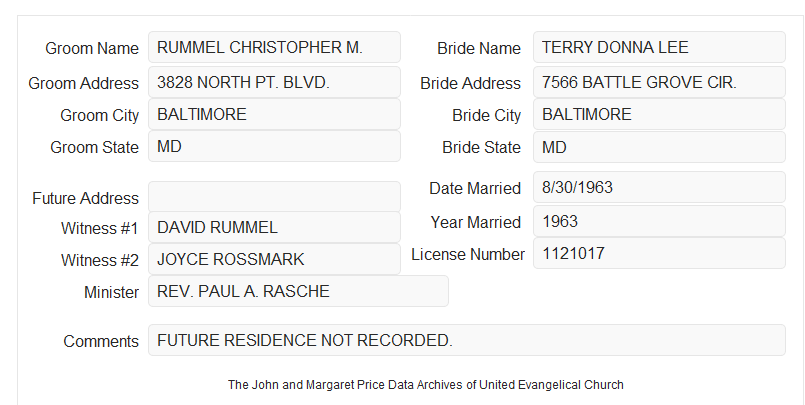805x405 pixels.
Task: Click the Comments label
Action: coord(101,341)
